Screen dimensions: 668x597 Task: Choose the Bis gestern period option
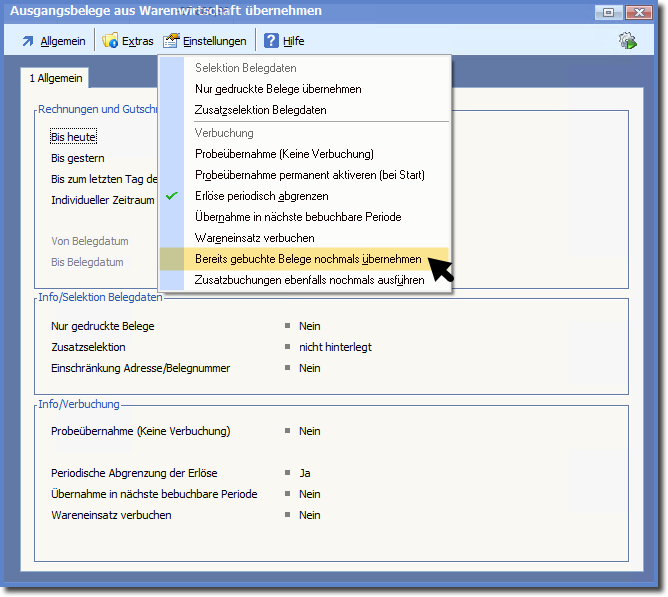click(x=78, y=158)
